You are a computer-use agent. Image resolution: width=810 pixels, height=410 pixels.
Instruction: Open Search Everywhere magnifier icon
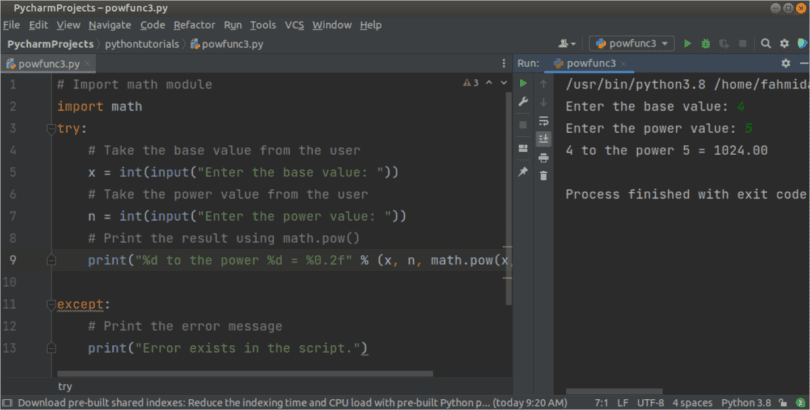coord(766,44)
